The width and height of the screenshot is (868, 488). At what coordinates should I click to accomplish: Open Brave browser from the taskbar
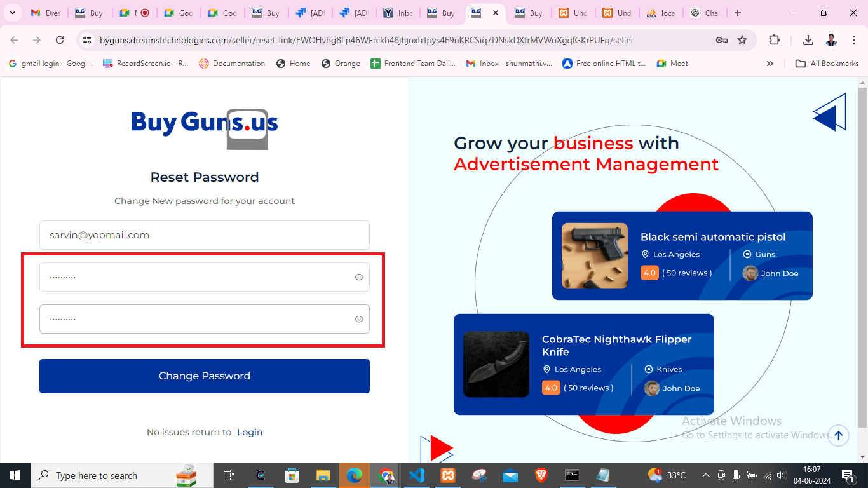point(541,475)
